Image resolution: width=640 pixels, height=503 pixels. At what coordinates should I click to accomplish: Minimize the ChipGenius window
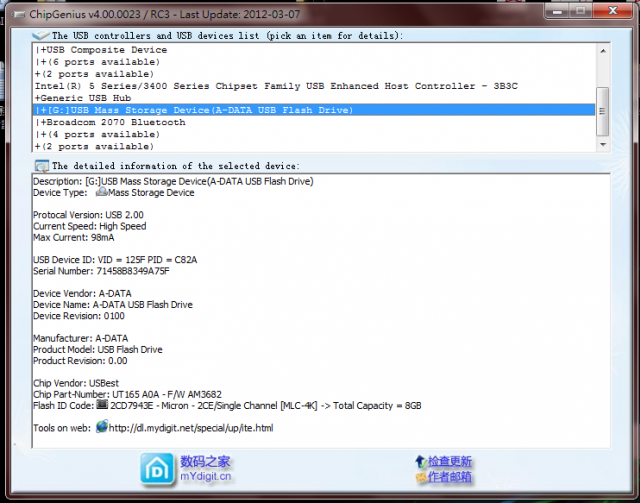coord(557,11)
